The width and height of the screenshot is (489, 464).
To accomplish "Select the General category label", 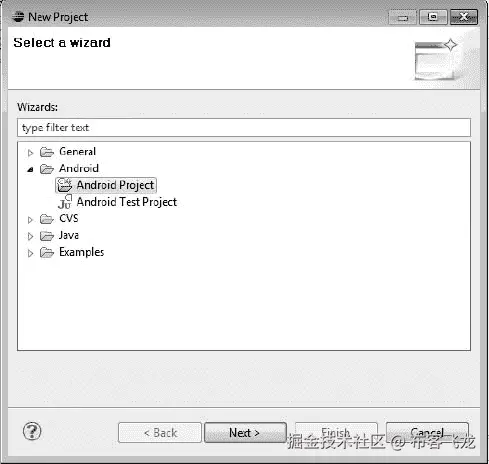I will (77, 152).
